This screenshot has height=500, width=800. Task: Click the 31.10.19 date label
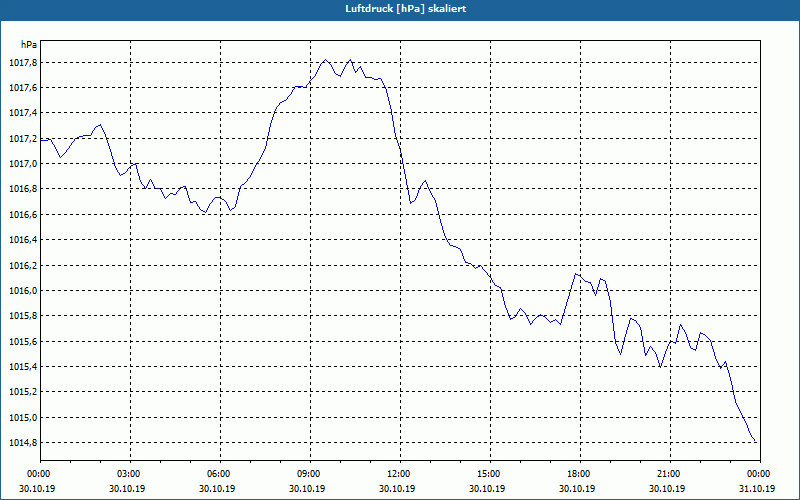coord(757,488)
